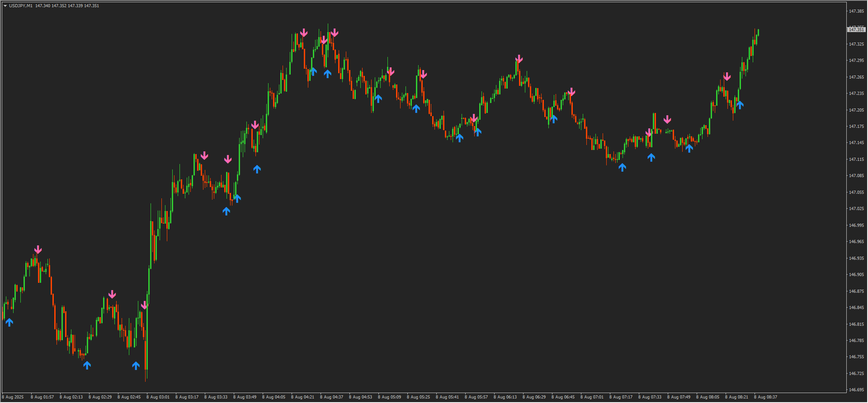Viewport: 868px width, 403px height.
Task: Click the 147.385 price axis label
Action: (x=856, y=11)
